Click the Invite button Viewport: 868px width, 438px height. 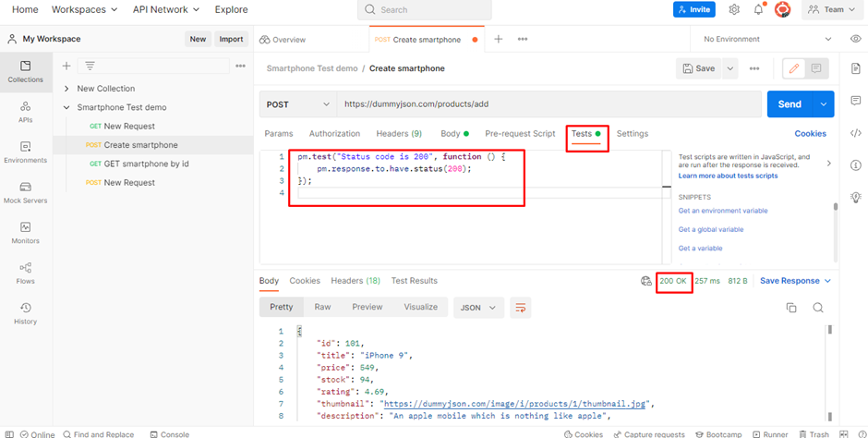(694, 9)
